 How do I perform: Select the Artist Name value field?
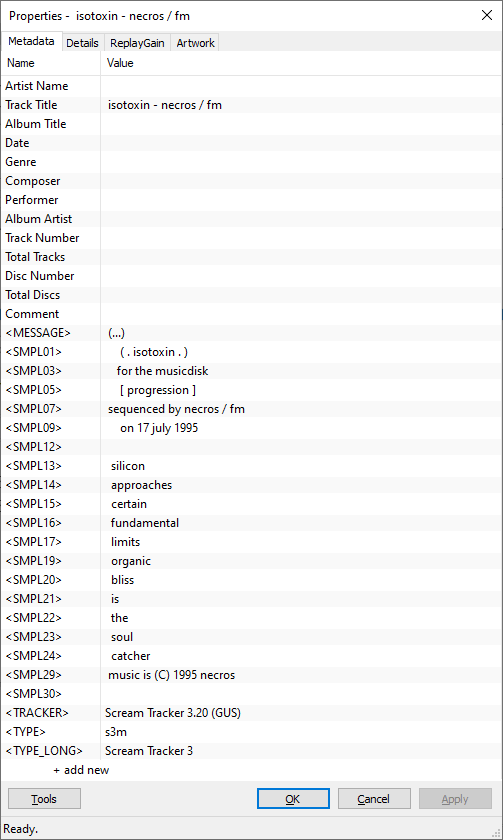[301, 86]
